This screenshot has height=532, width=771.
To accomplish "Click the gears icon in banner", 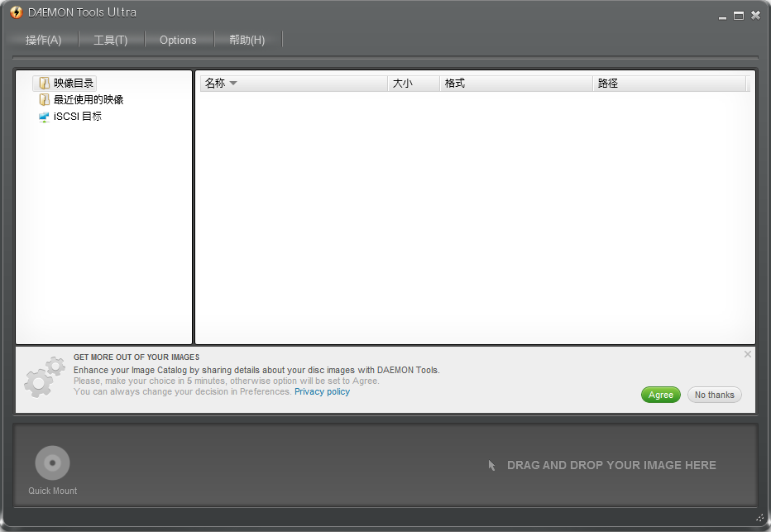I will (45, 377).
